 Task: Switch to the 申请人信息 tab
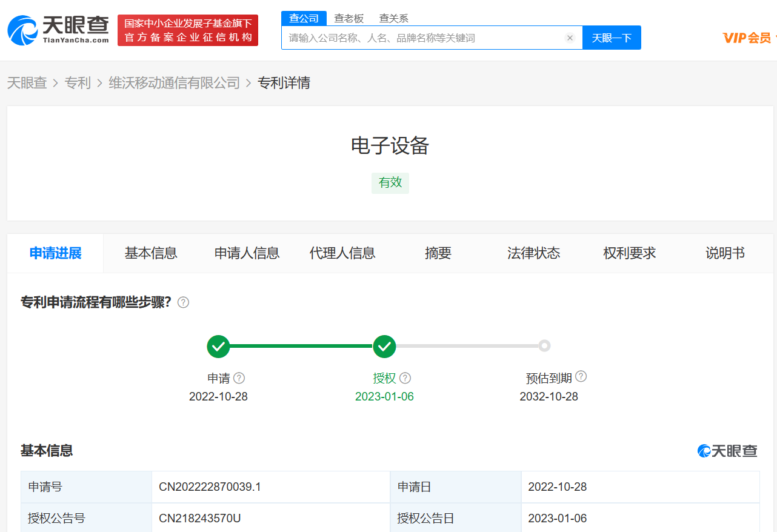click(x=247, y=253)
